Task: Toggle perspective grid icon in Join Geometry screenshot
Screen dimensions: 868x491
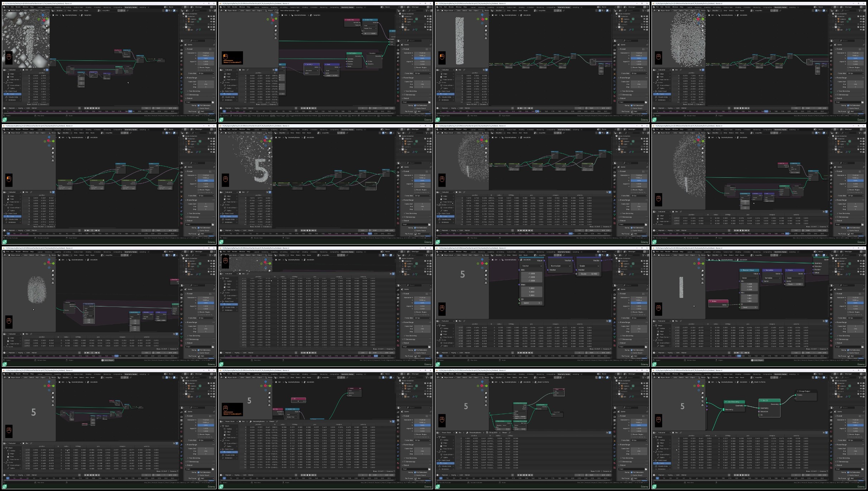Action: 702,405
